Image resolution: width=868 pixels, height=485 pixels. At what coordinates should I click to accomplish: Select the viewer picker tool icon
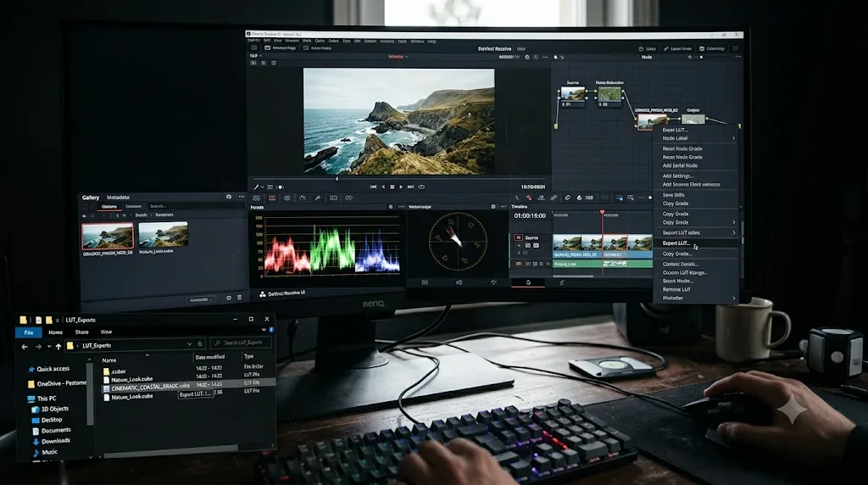[x=256, y=187]
